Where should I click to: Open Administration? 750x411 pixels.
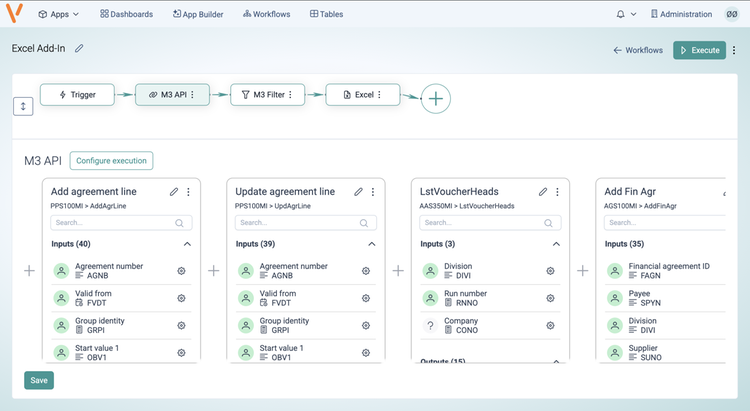(681, 14)
